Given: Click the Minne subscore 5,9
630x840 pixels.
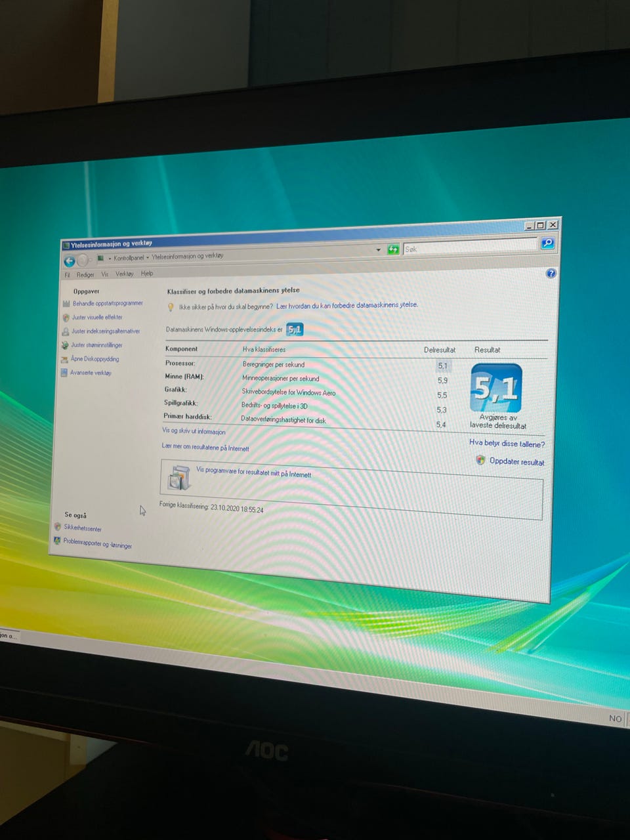Looking at the screenshot, I should click(442, 381).
